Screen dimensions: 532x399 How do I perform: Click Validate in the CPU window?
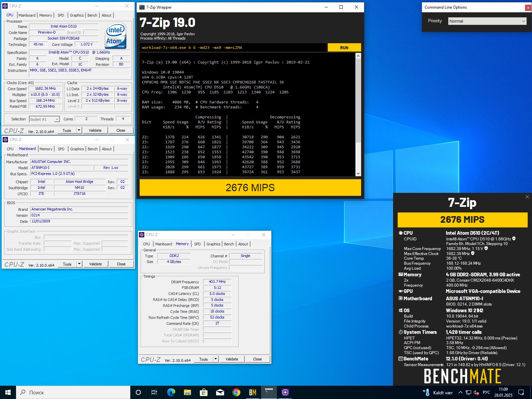click(x=95, y=130)
